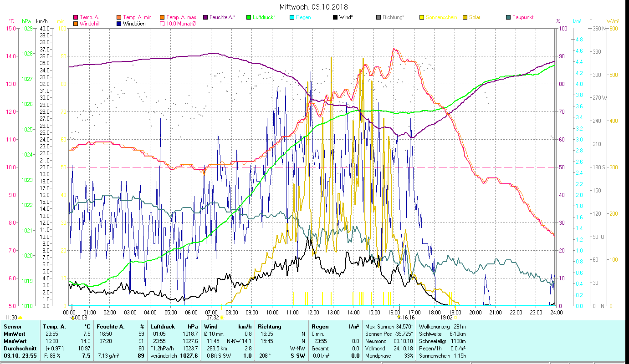Image resolution: width=629 pixels, height=364 pixels.
Task: Click the pressure trend text 'veränderlich'
Action: pos(164,356)
